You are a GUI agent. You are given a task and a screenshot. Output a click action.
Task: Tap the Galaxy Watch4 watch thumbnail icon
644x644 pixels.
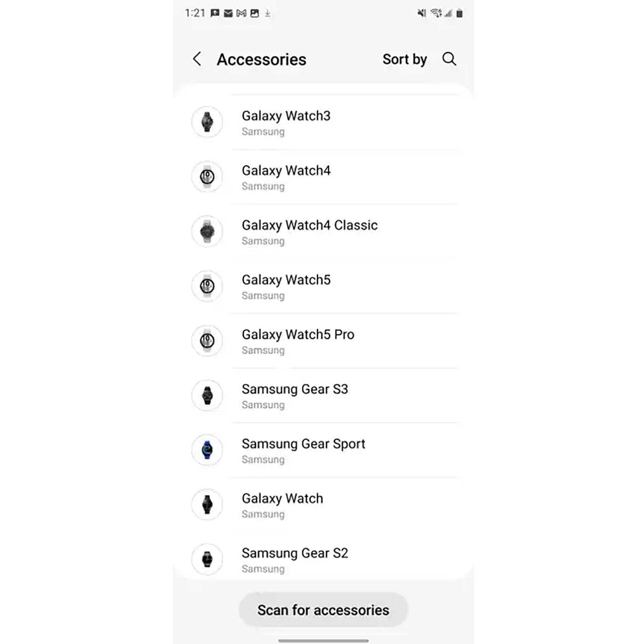pyautogui.click(x=207, y=177)
